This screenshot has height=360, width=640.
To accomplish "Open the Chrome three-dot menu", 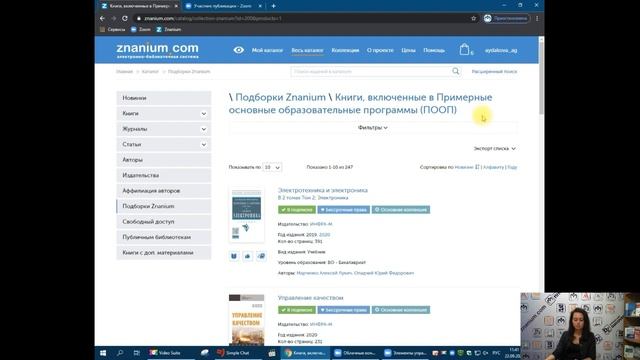I will (x=537, y=18).
